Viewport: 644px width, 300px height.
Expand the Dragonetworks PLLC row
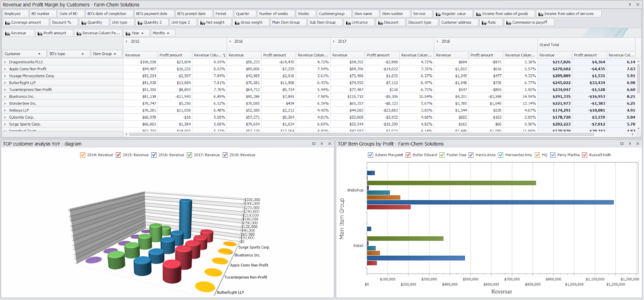(5, 62)
